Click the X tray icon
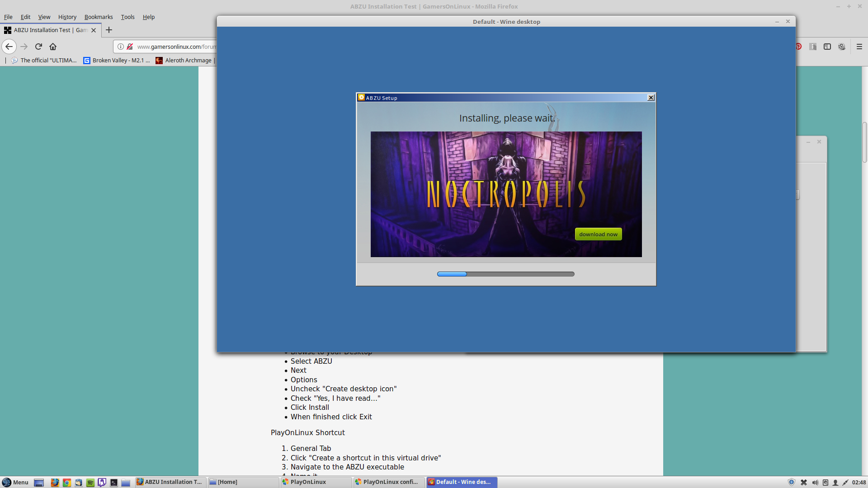The height and width of the screenshot is (488, 868). pos(804,483)
